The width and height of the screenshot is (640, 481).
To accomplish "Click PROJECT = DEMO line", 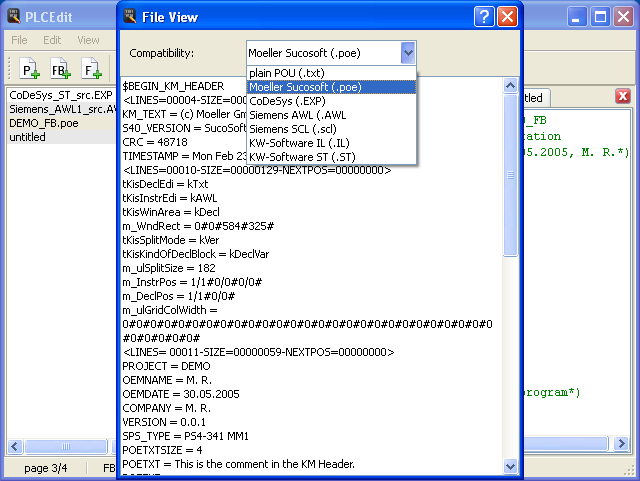I will (166, 366).
